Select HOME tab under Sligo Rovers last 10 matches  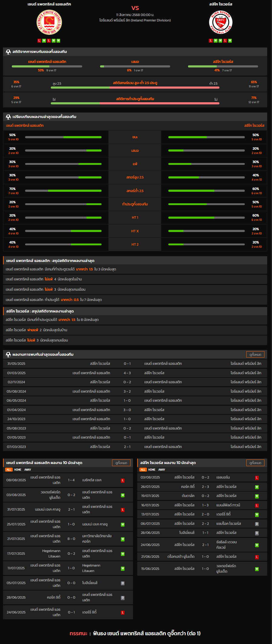[x=152, y=470]
